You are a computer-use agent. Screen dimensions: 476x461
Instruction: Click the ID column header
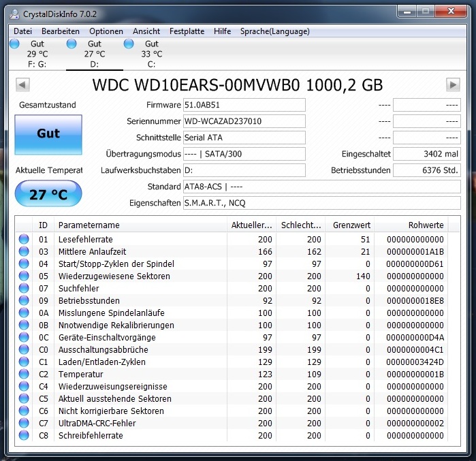(43, 225)
